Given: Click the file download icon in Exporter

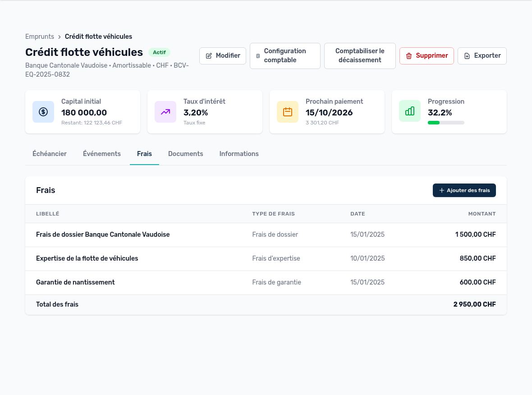Looking at the screenshot, I should pos(467,56).
